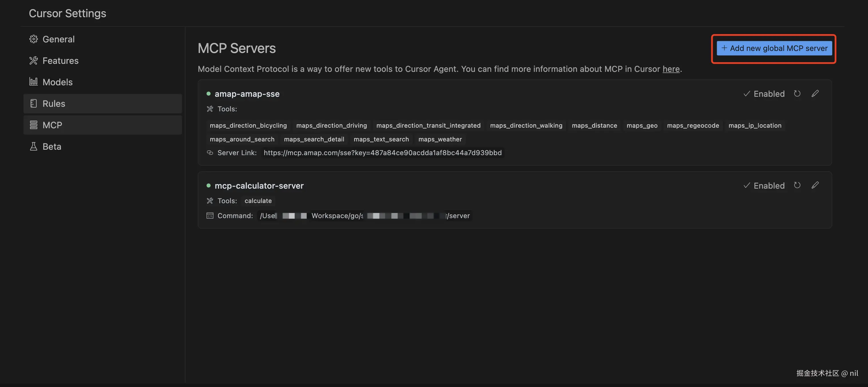The width and height of the screenshot is (868, 387).
Task: Refresh the amap-amap-sse server
Action: [797, 93]
